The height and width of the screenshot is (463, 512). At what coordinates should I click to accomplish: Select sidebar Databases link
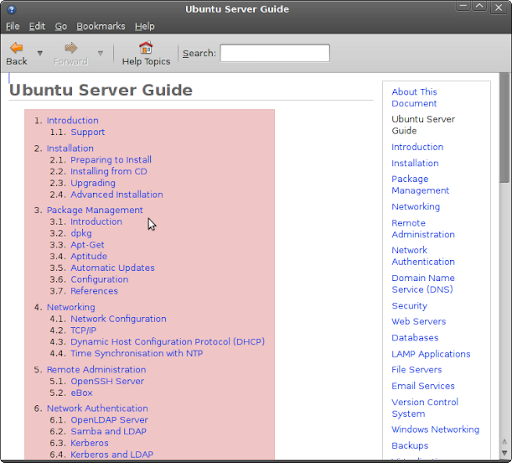(415, 338)
